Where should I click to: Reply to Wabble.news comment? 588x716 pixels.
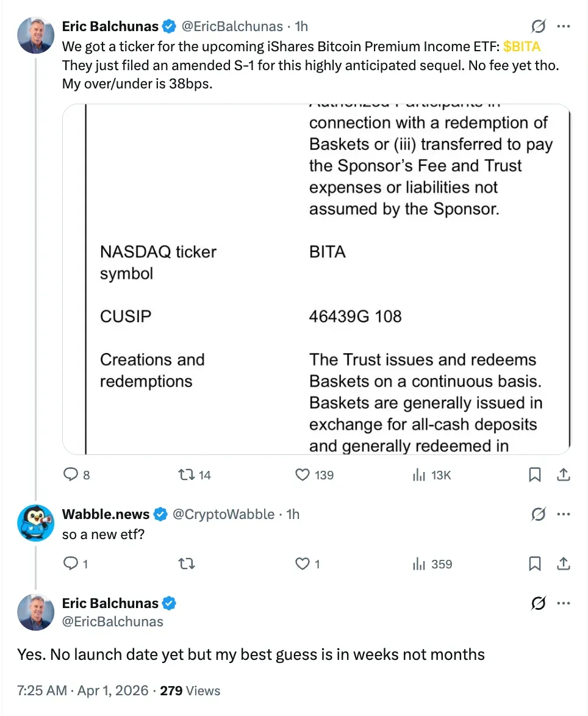point(72,564)
